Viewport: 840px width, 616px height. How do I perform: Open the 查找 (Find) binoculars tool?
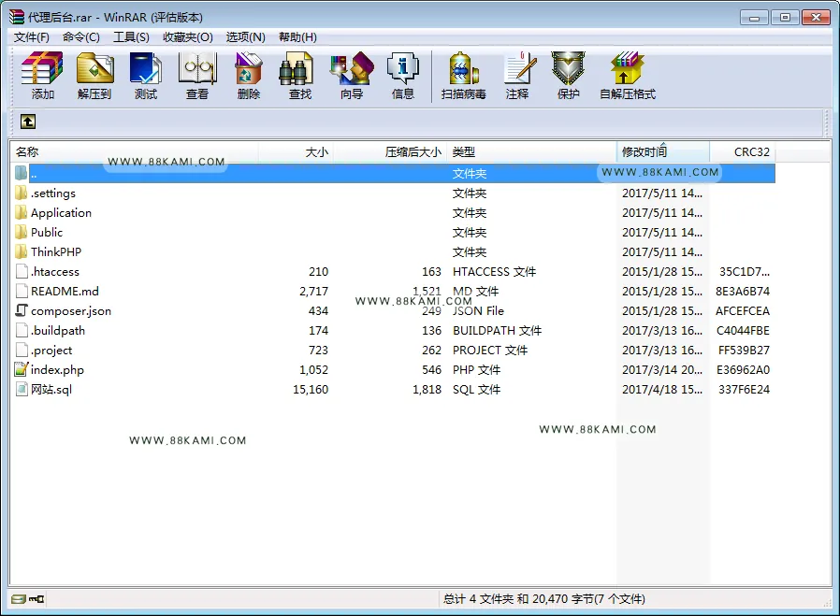[x=300, y=76]
